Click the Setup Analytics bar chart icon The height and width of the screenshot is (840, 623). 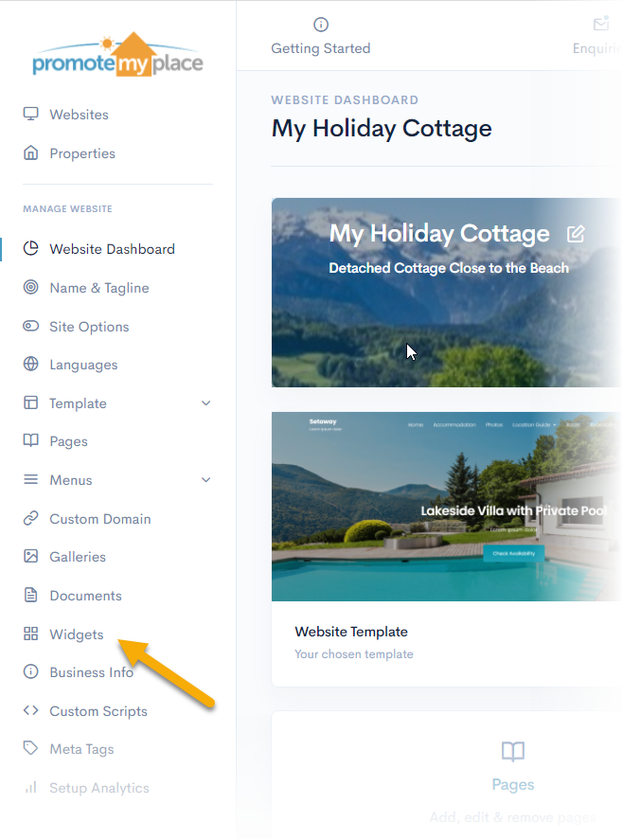tap(31, 788)
